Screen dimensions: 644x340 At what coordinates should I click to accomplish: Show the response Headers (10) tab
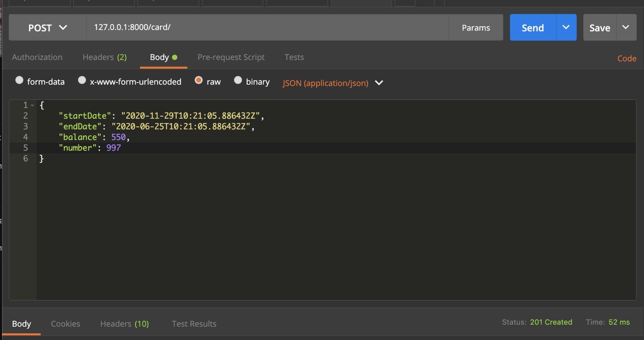point(124,324)
